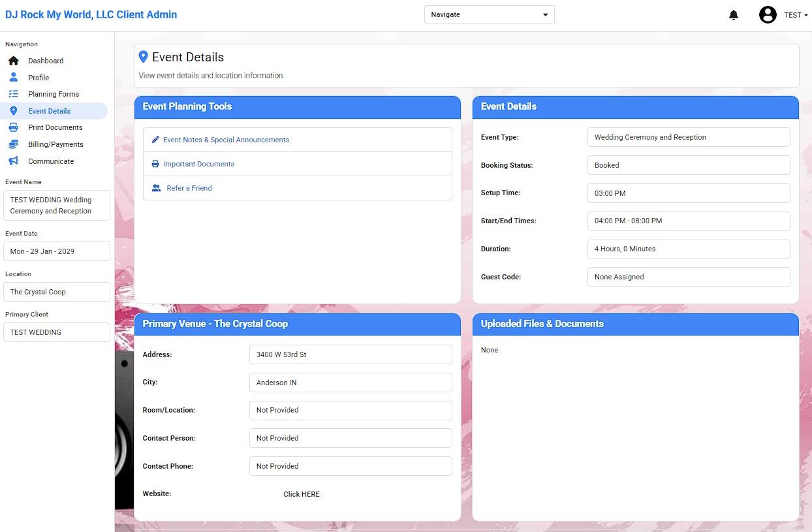Click the 'Website:' label

pos(157,493)
